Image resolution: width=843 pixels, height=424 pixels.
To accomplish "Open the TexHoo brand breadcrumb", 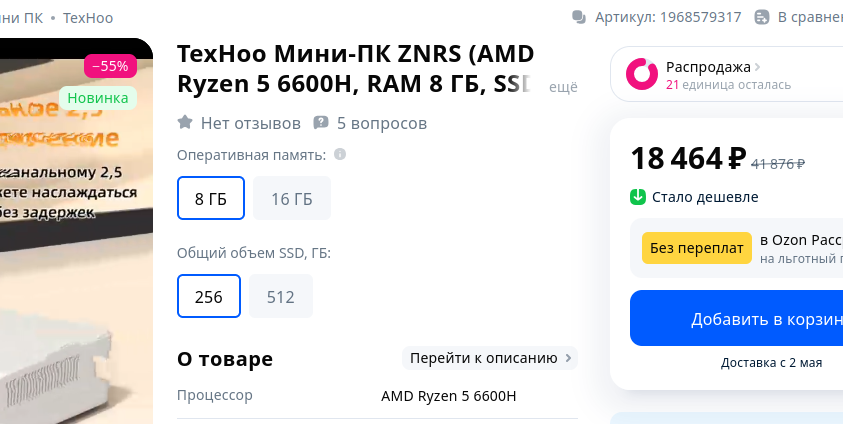I will click(88, 18).
